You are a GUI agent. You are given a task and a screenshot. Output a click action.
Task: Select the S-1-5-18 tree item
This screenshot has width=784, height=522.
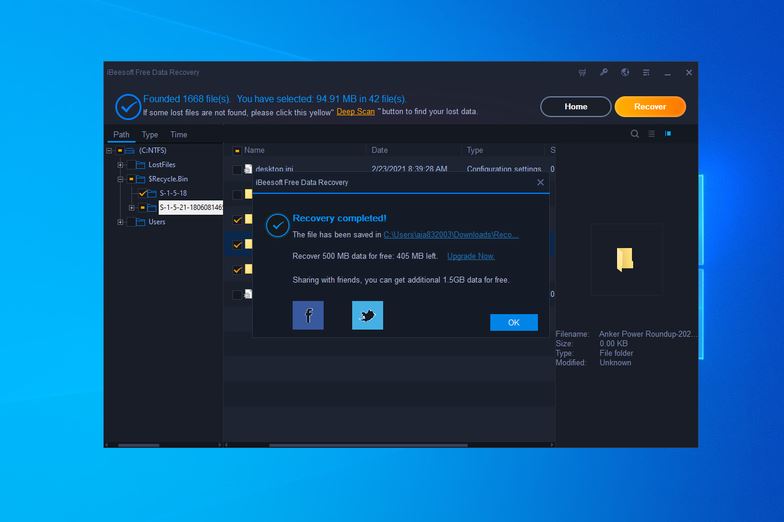(173, 193)
